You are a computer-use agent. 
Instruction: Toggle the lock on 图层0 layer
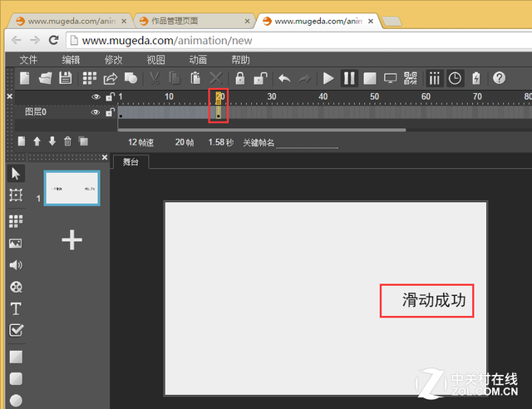tap(109, 112)
